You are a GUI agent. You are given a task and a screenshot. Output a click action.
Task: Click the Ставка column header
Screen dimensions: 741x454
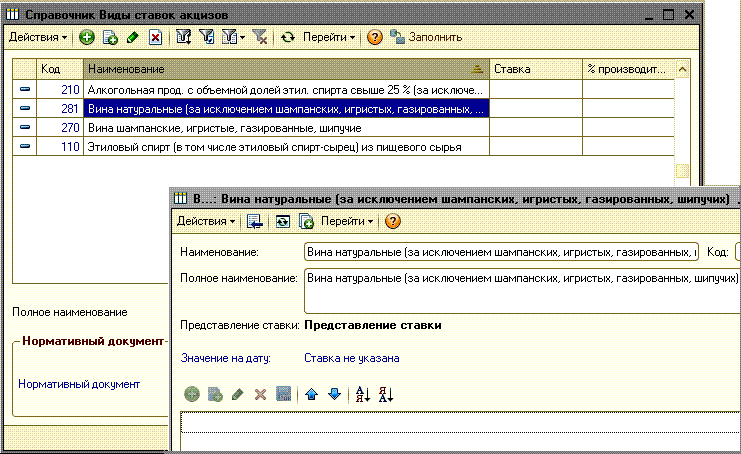pyautogui.click(x=535, y=69)
